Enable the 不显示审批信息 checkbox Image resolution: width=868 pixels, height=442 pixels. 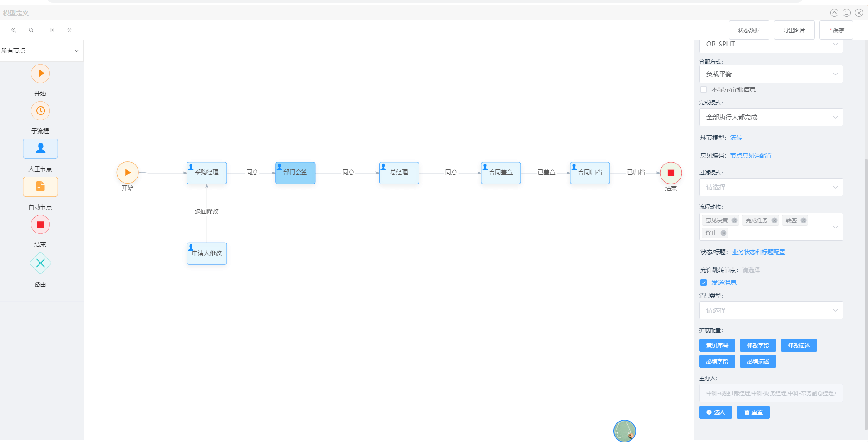(704, 89)
